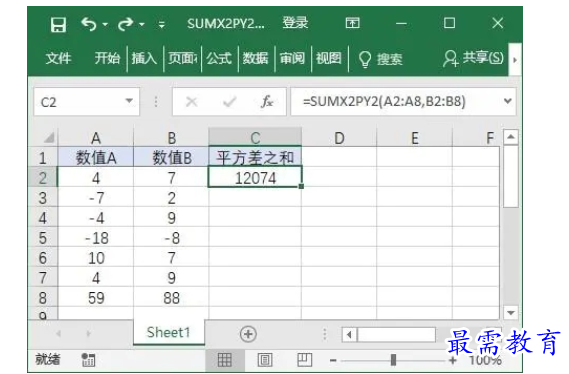Select column C header
The image size is (569, 374).
click(x=255, y=137)
